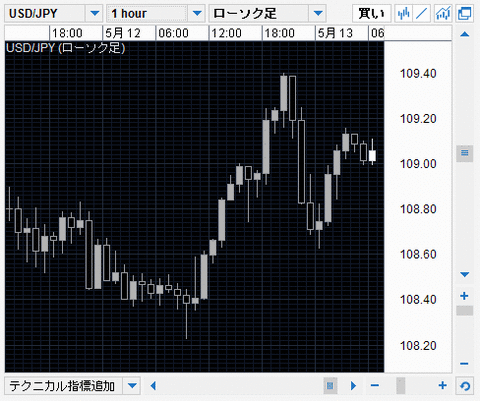The height and width of the screenshot is (401, 480).
Task: Open the ローソク足 chart type dropdown arrow
Action: (x=318, y=13)
